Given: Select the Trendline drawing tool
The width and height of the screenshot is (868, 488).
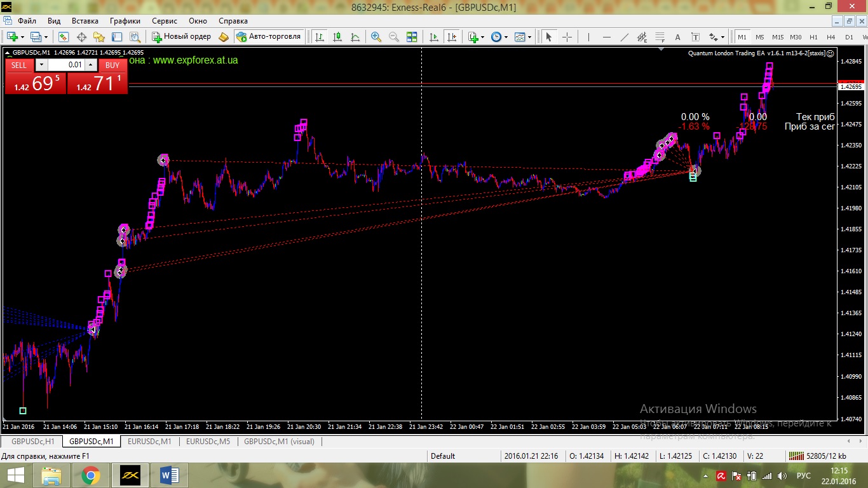Looking at the screenshot, I should tap(624, 37).
